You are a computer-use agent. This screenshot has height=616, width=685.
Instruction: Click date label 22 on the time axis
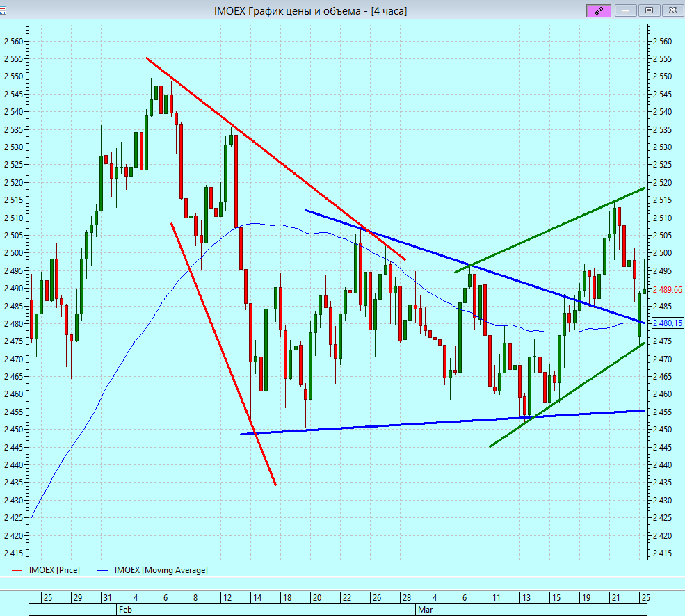click(x=347, y=598)
